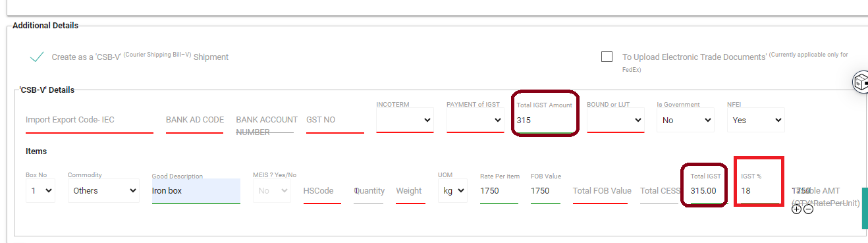The width and height of the screenshot is (868, 243).
Task: Open the INCOTERM dropdown
Action: pyautogui.click(x=405, y=120)
